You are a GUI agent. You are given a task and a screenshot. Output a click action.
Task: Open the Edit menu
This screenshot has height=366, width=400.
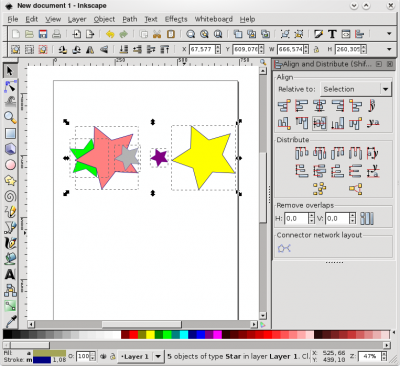(32, 19)
